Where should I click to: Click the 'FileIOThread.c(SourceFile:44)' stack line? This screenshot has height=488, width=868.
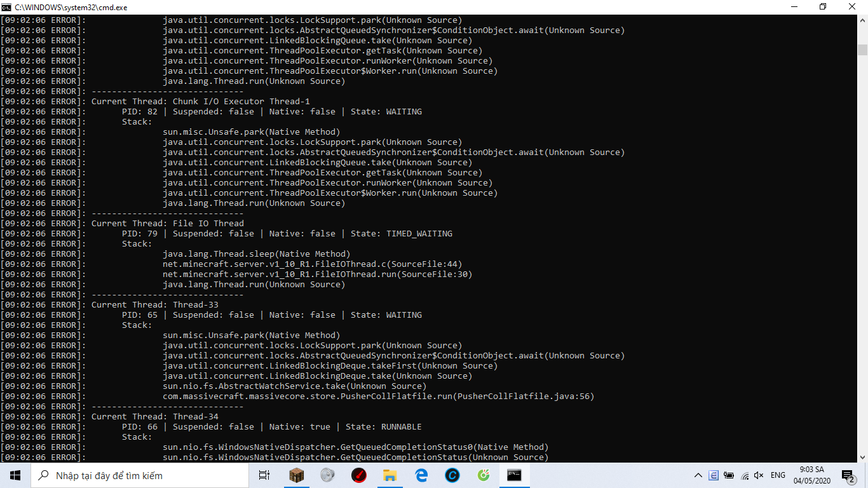pyautogui.click(x=313, y=264)
